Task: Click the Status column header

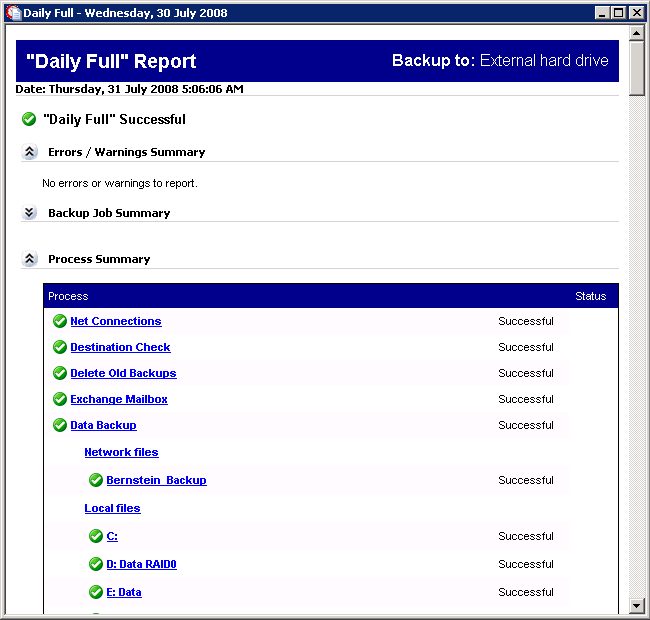Action: click(x=591, y=296)
